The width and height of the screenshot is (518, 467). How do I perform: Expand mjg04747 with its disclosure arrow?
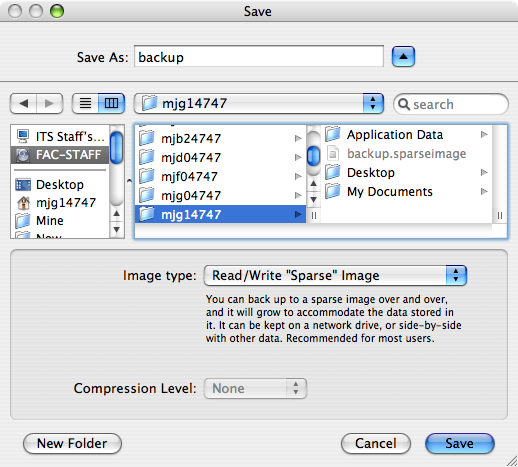(x=298, y=195)
